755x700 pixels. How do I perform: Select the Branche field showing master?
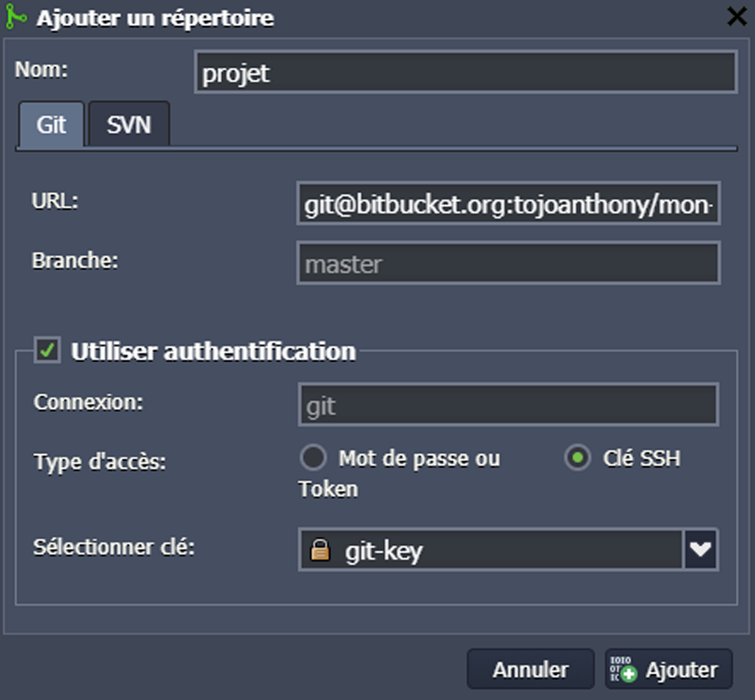pyautogui.click(x=508, y=263)
